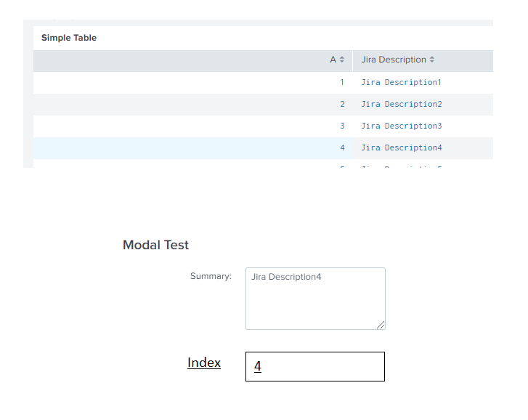The image size is (528, 420).
Task: Click the Summary text area resize handle
Action: tap(381, 325)
